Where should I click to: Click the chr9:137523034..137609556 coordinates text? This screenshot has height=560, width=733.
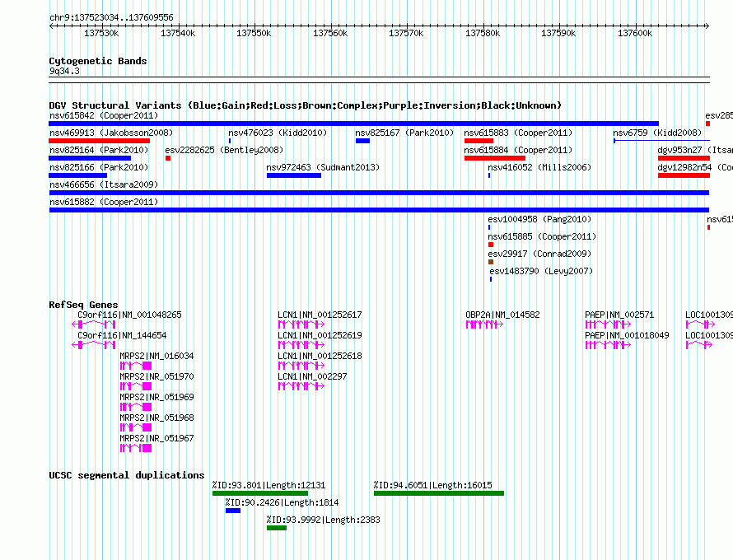(111, 17)
